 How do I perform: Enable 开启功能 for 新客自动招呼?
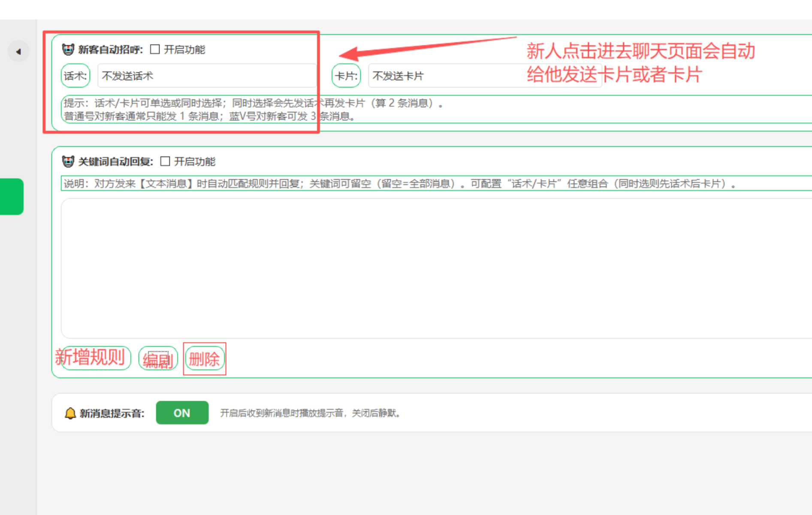[155, 49]
